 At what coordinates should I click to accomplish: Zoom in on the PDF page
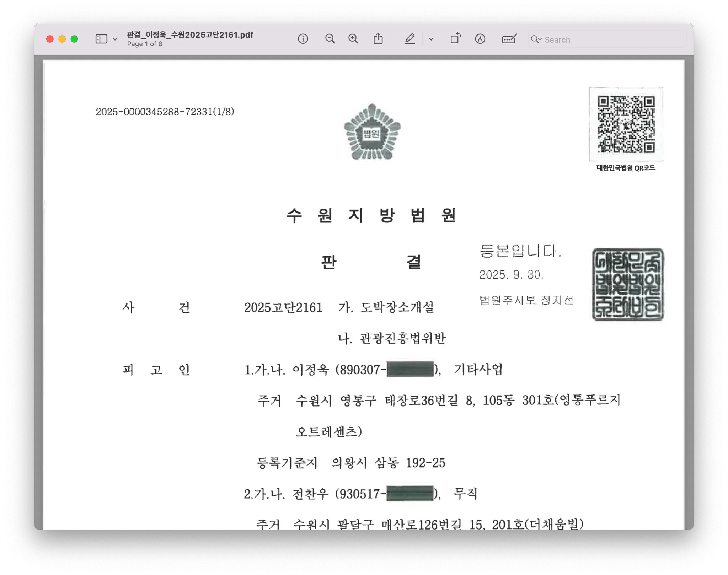click(353, 38)
